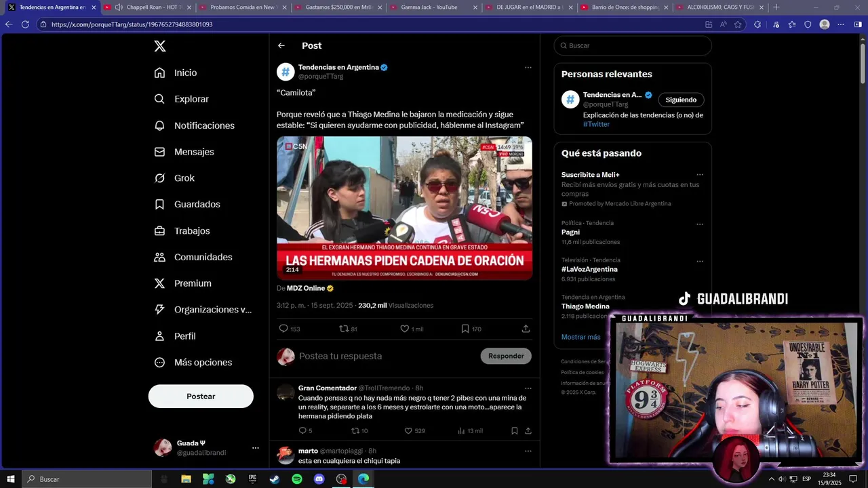Image resolution: width=868 pixels, height=488 pixels.
Task: Switch to Gamma Jack - YouTube tab
Action: (x=434, y=7)
